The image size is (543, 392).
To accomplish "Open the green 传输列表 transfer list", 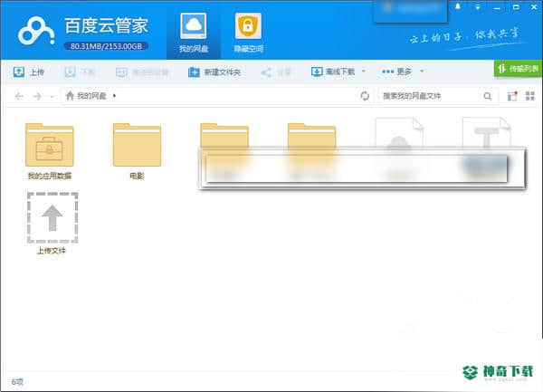I will (518, 69).
